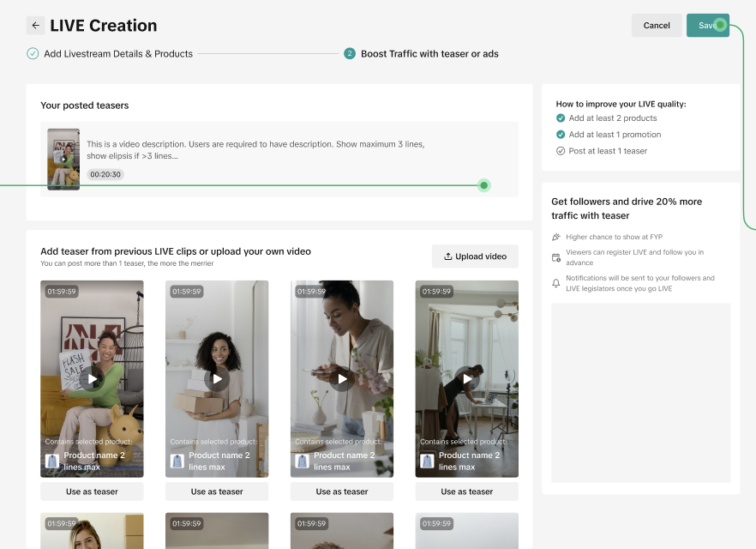Screen dimensions: 756x549
Task: Use the desk workspace clip as teaser
Action: pos(467,492)
